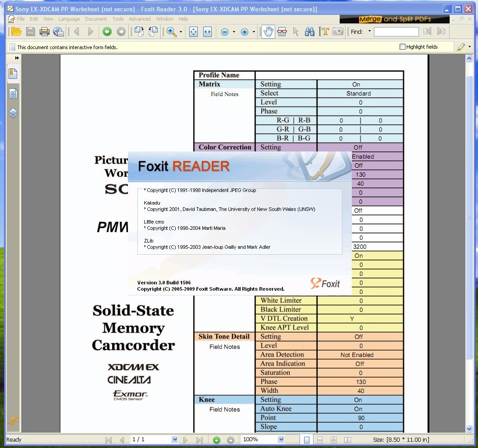The height and width of the screenshot is (448, 478).
Task: Click the highlight pencil icon in message bar
Action: pyautogui.click(x=461, y=47)
